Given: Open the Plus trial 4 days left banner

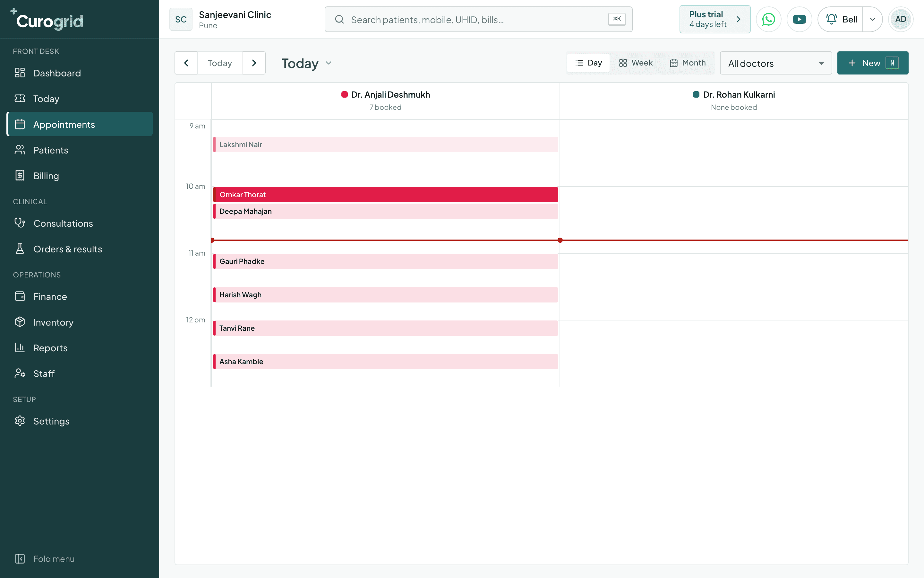Looking at the screenshot, I should (x=715, y=19).
